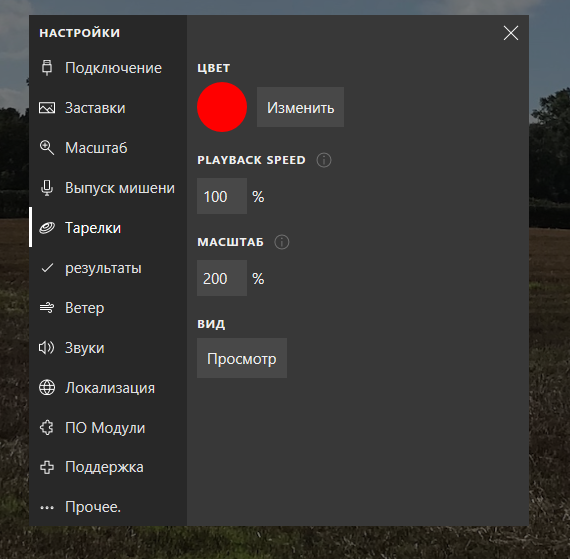The height and width of the screenshot is (559, 570).
Task: Switch to the Заставки section
Action: pyautogui.click(x=108, y=108)
